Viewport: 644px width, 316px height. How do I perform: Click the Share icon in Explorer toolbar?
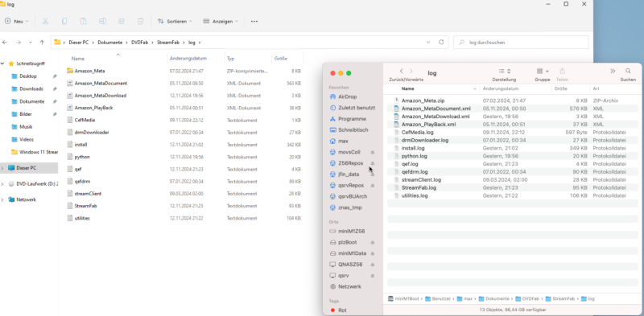point(122,21)
